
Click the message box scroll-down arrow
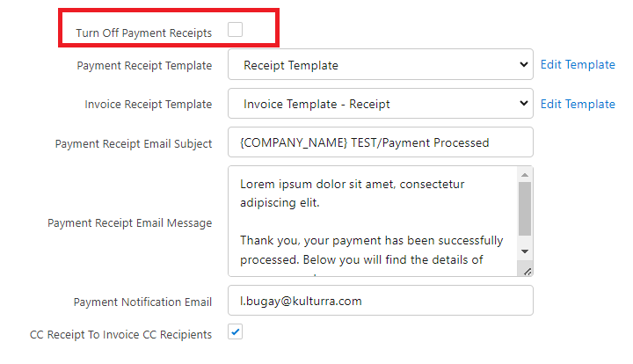click(x=525, y=251)
